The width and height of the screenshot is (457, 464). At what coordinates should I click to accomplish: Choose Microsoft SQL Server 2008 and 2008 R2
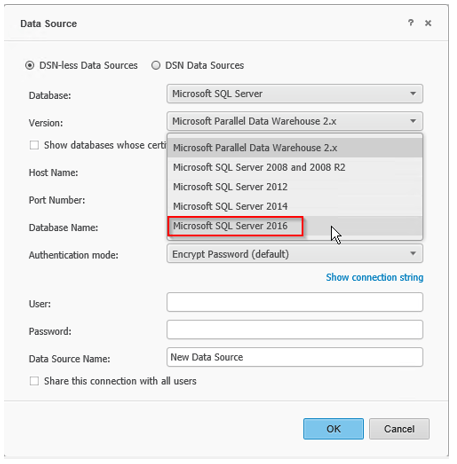[x=295, y=167]
